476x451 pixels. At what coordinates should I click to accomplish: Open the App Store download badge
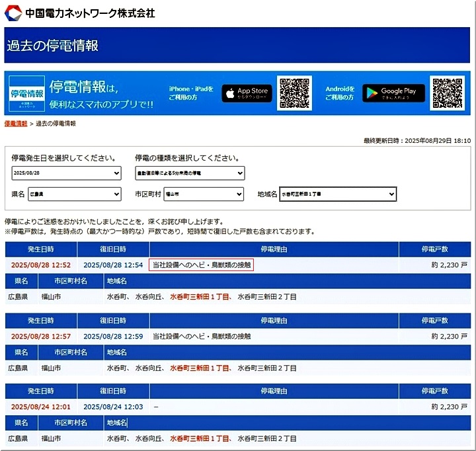[247, 93]
